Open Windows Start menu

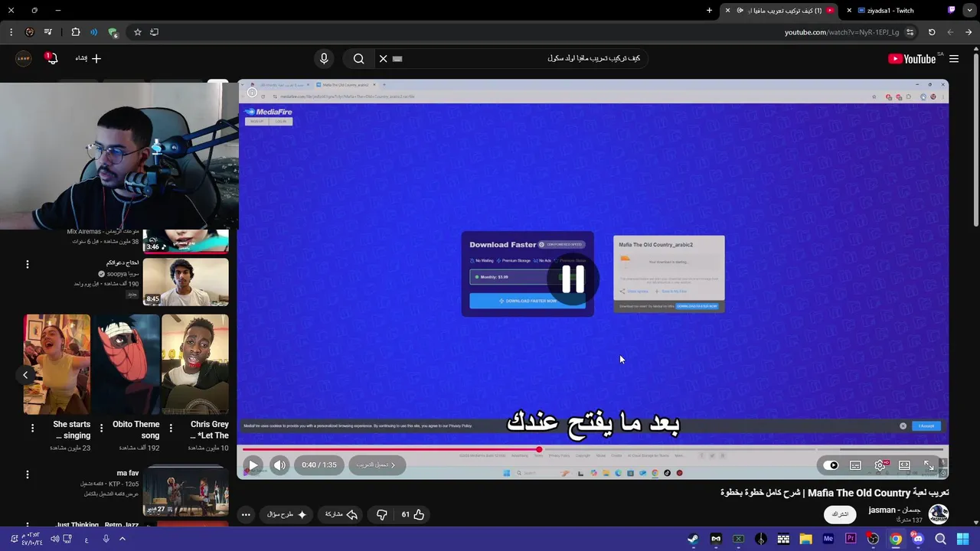coord(962,539)
